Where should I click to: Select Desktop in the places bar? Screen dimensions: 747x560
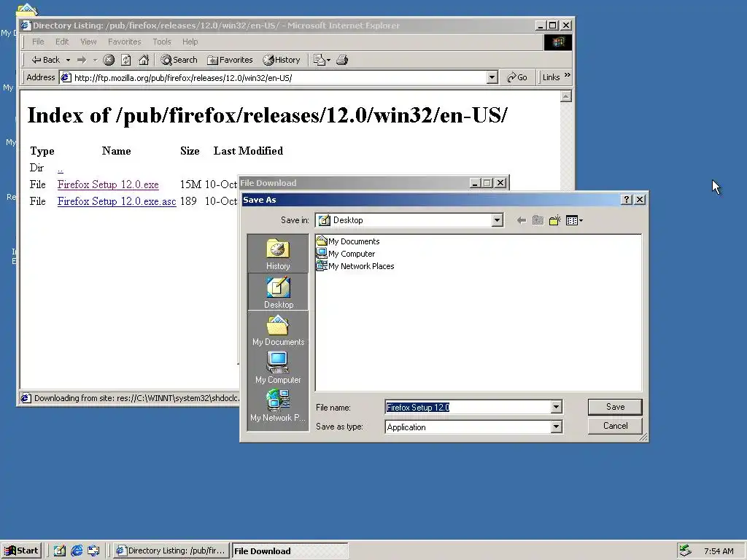click(278, 292)
